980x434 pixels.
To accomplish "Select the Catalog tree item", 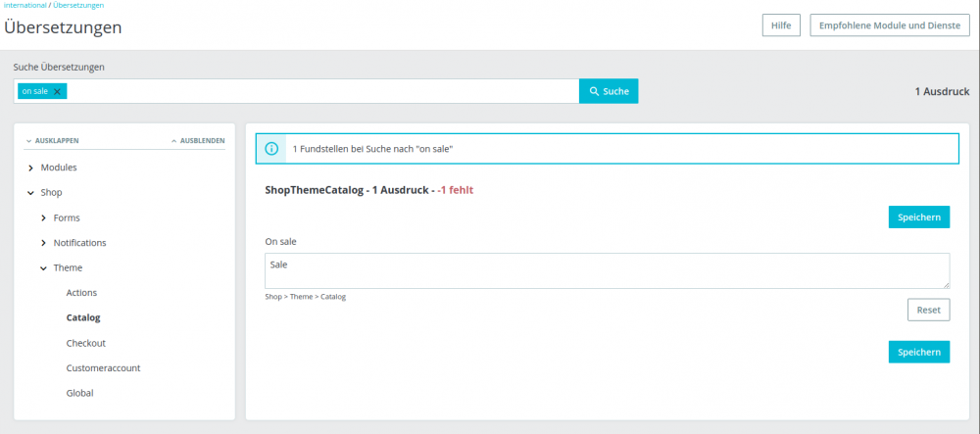I will (x=83, y=317).
